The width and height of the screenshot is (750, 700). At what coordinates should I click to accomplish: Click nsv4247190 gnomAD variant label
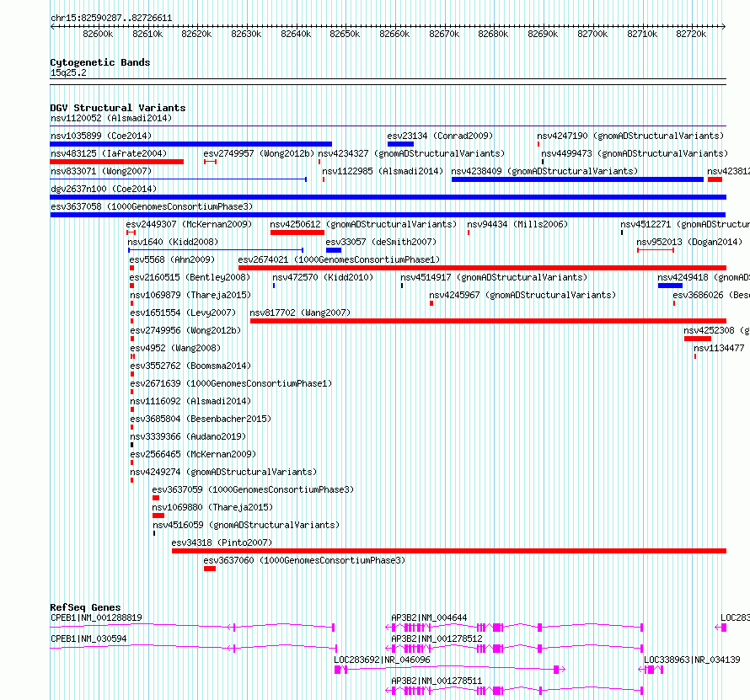pos(630,136)
